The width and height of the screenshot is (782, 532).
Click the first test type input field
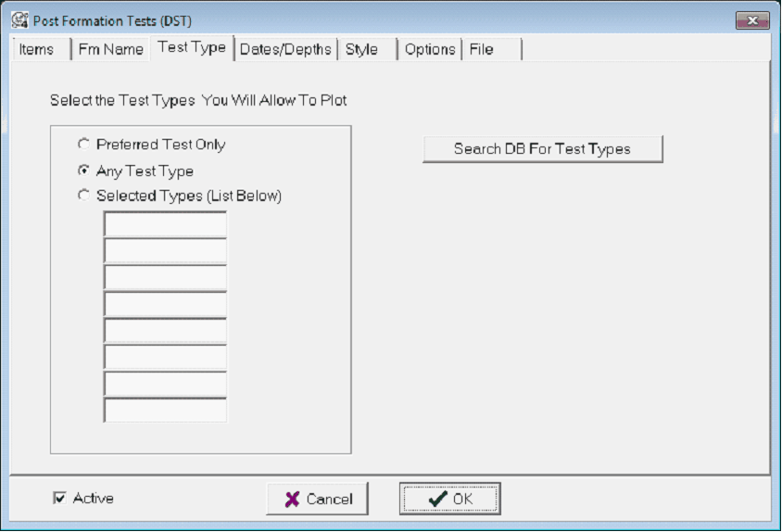165,224
